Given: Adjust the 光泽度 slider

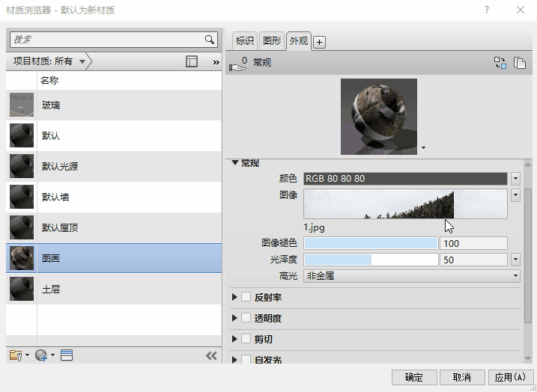Looking at the screenshot, I should (x=371, y=260).
